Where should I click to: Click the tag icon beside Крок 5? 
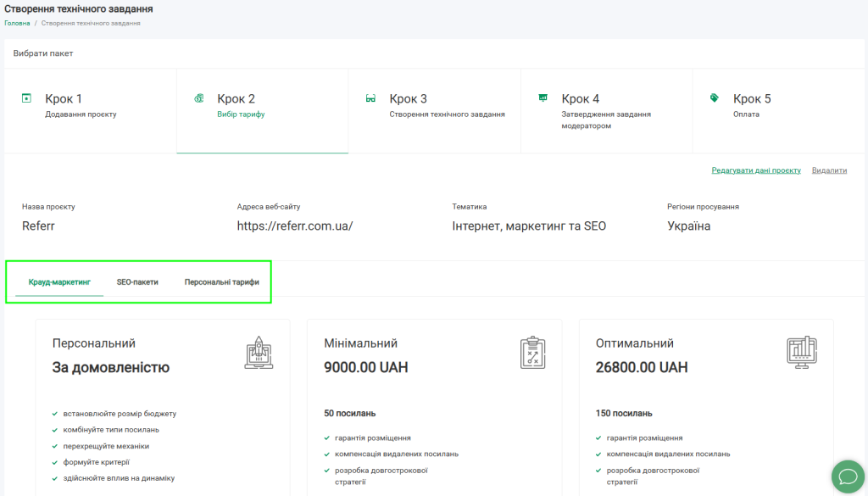pos(715,98)
